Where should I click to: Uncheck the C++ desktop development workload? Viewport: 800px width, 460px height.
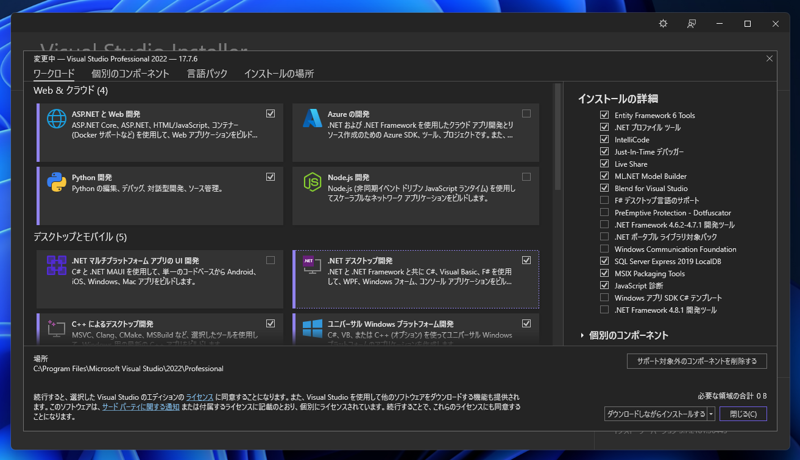coord(270,323)
